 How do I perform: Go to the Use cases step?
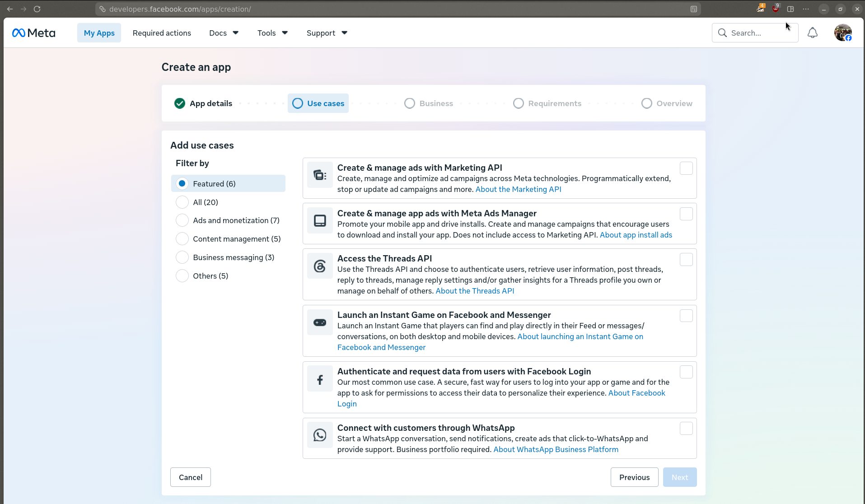click(318, 103)
